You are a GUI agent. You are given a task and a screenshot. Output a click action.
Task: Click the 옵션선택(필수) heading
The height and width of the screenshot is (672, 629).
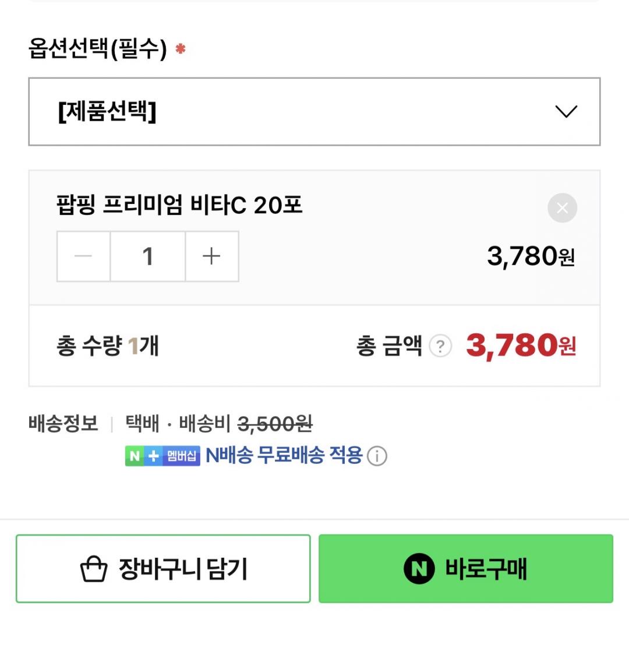click(98, 48)
